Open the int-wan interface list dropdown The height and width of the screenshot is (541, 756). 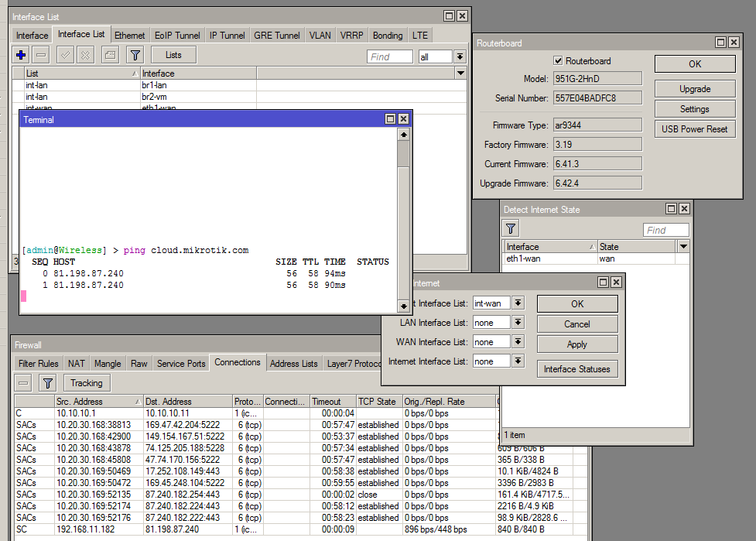pyautogui.click(x=518, y=303)
